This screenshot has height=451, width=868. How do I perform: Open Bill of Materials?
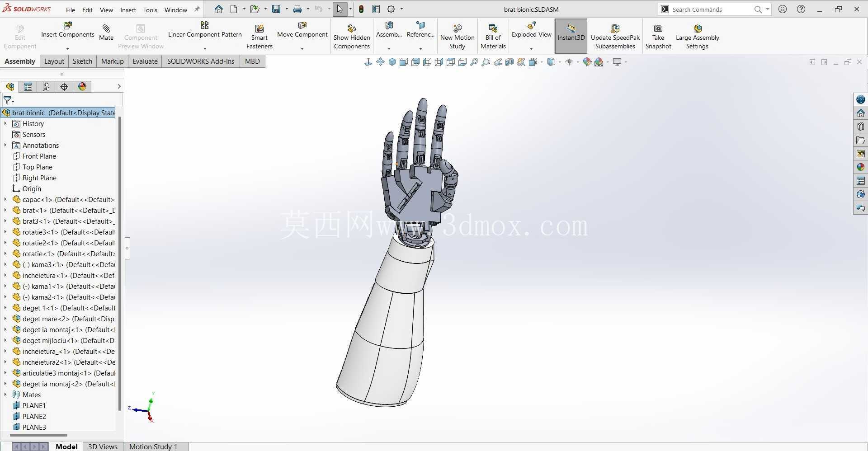[493, 37]
